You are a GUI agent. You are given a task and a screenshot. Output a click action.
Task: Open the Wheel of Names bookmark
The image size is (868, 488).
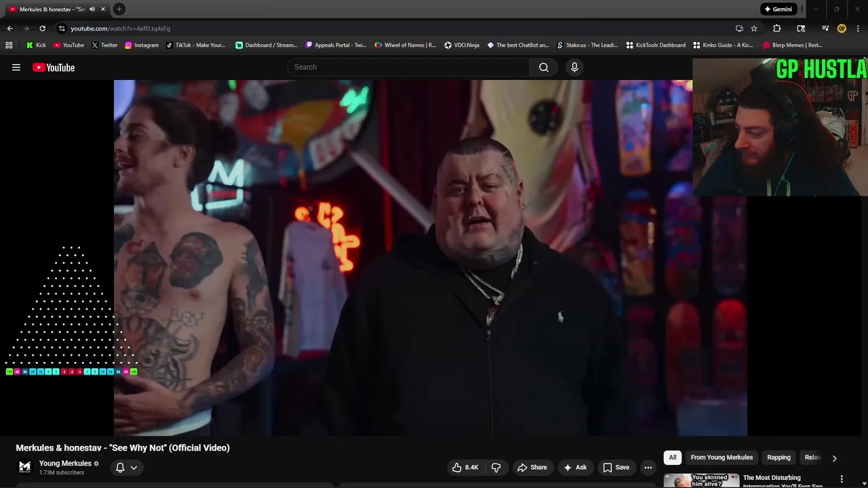pos(405,45)
